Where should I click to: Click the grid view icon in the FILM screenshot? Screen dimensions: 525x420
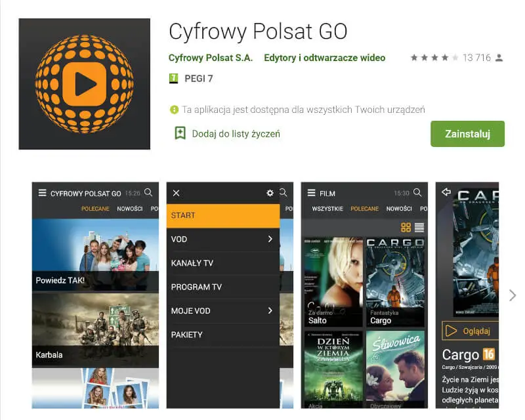(x=407, y=226)
